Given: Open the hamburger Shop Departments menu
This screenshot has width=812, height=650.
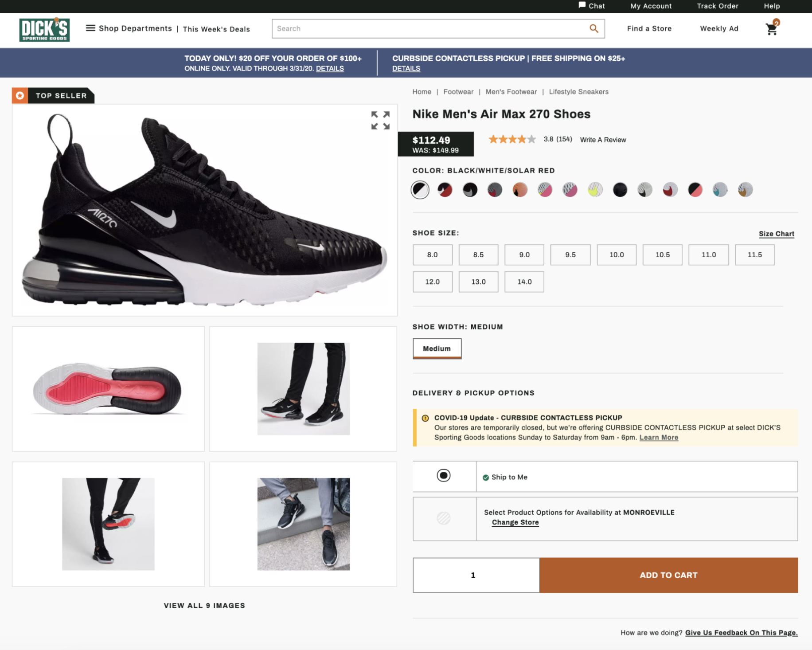Looking at the screenshot, I should pos(129,28).
